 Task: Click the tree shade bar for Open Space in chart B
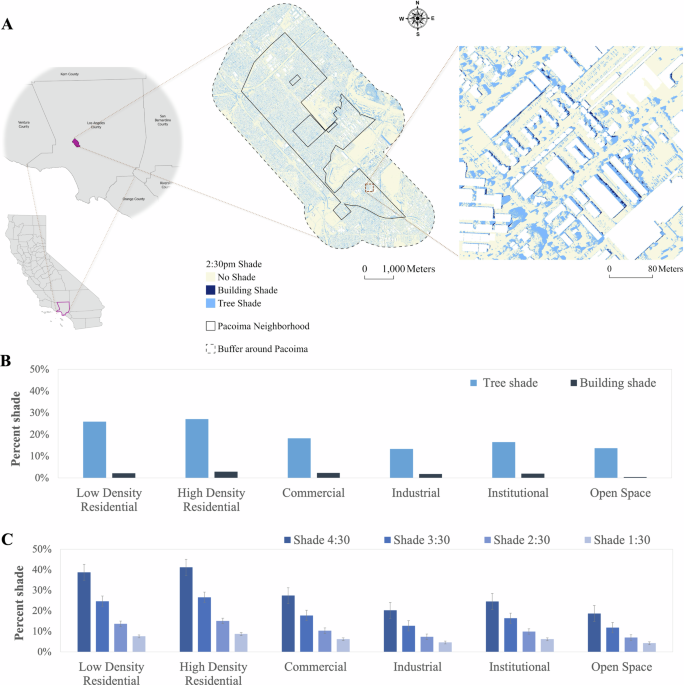tap(606, 463)
